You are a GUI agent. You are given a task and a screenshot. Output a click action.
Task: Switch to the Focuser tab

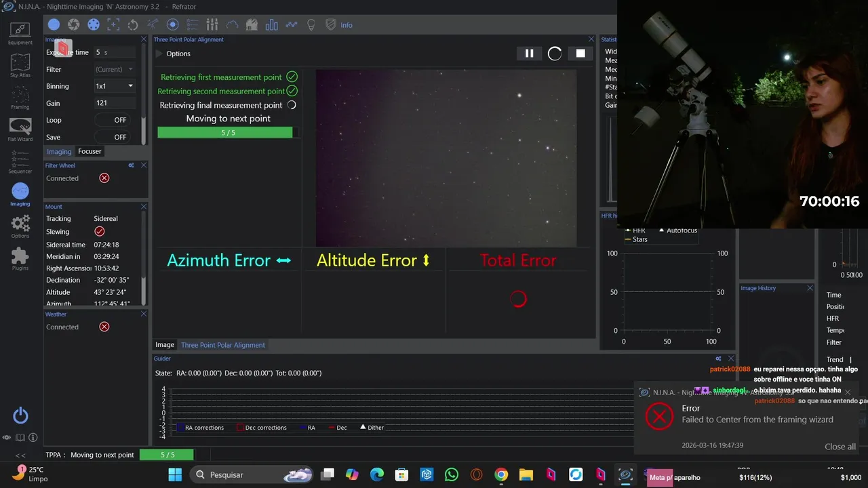click(90, 151)
